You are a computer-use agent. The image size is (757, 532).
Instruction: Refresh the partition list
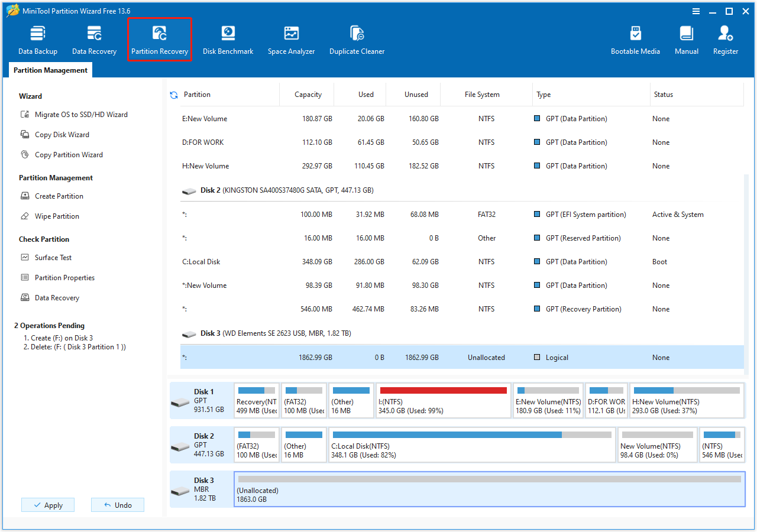tap(173, 94)
